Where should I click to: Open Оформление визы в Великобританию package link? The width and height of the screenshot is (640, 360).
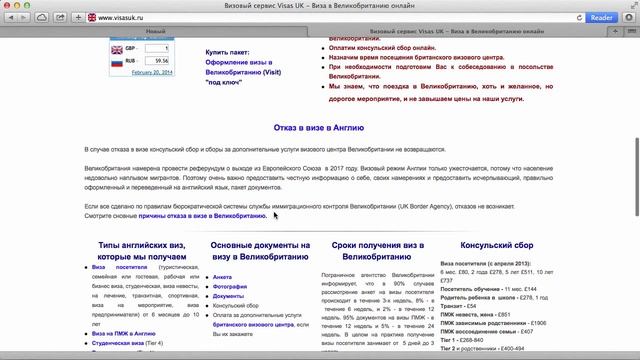tap(243, 72)
